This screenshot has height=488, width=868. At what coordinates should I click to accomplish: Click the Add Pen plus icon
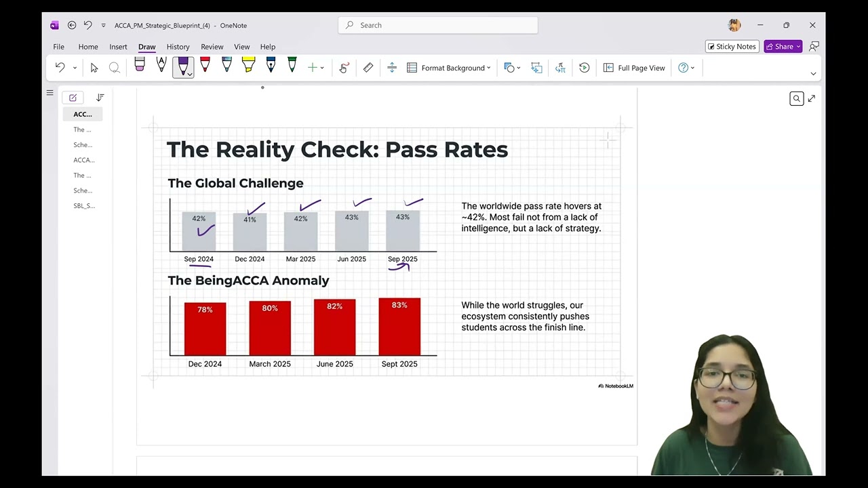[x=312, y=68]
